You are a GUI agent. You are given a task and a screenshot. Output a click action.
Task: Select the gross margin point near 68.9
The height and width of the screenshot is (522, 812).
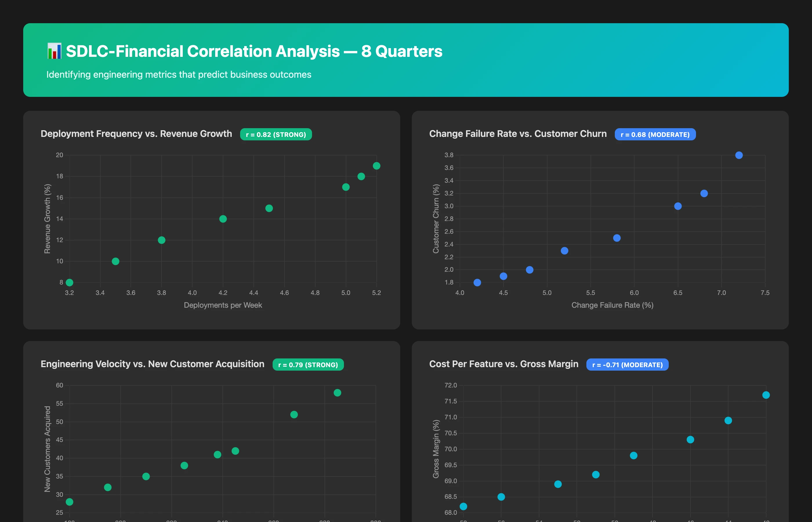point(558,484)
